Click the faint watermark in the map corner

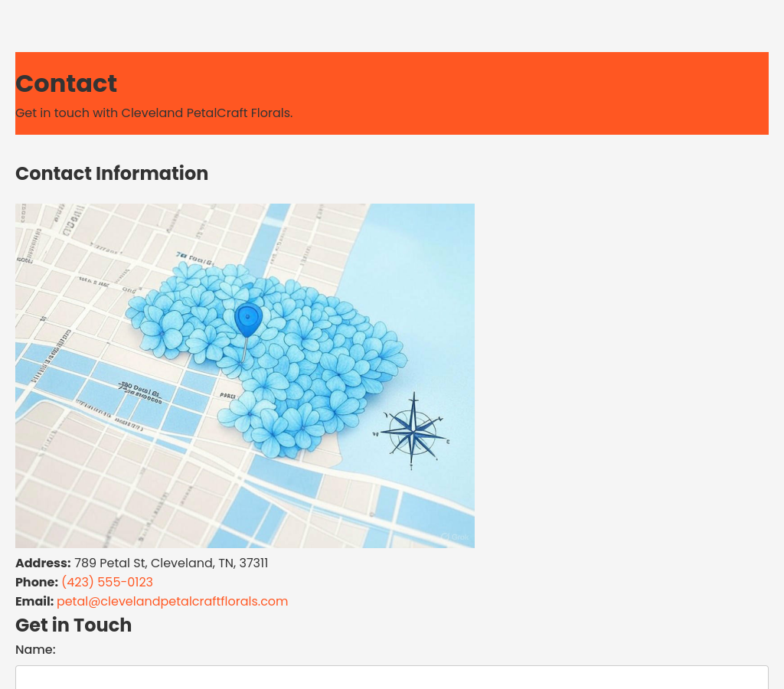coord(455,537)
